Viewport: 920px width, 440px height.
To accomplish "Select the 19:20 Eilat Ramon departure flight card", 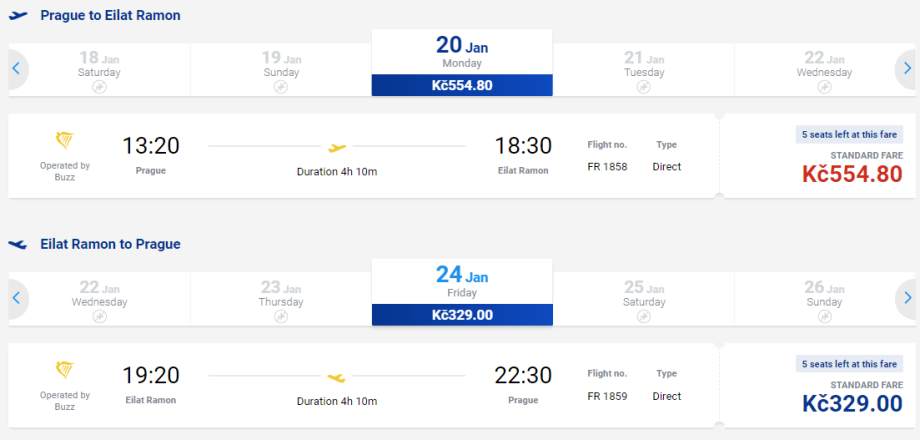I will tap(362, 384).
